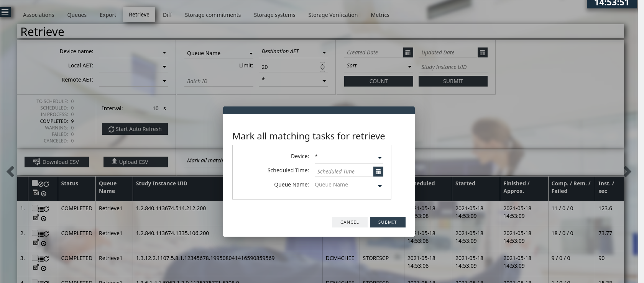This screenshot has width=644, height=283.
Task: Click the reschedule-all icon in the table header
Action: (x=46, y=184)
